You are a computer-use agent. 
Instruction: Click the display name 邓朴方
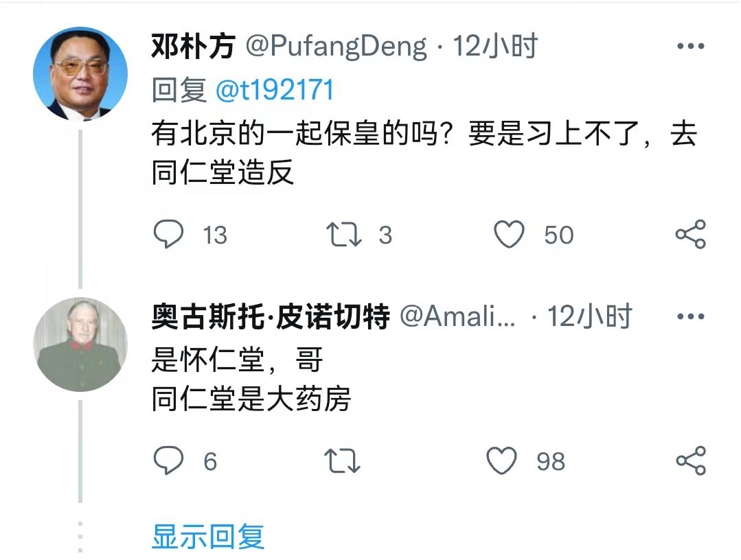pos(193,47)
